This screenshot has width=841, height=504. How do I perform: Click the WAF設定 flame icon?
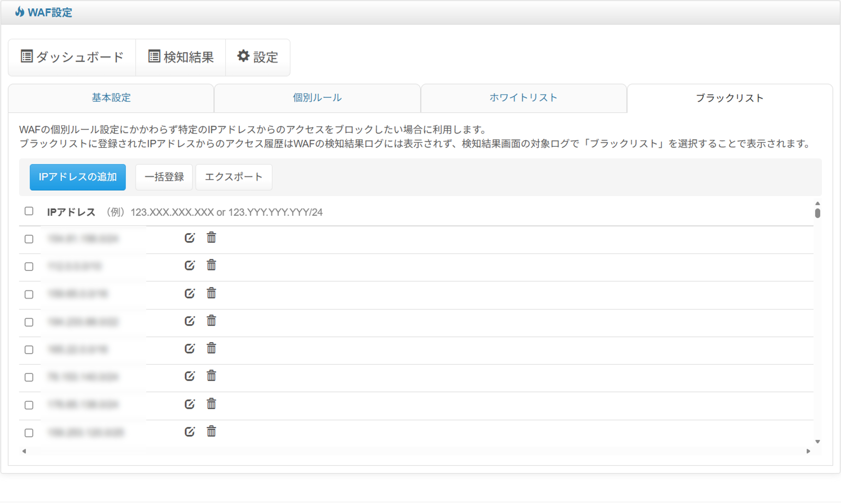click(x=20, y=12)
